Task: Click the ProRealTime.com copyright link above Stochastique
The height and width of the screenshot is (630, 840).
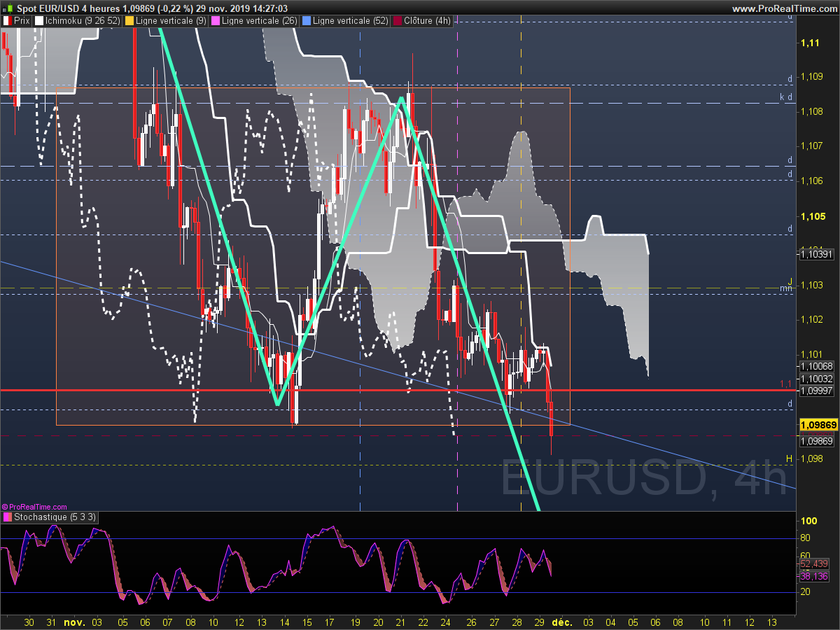Action: (34, 506)
